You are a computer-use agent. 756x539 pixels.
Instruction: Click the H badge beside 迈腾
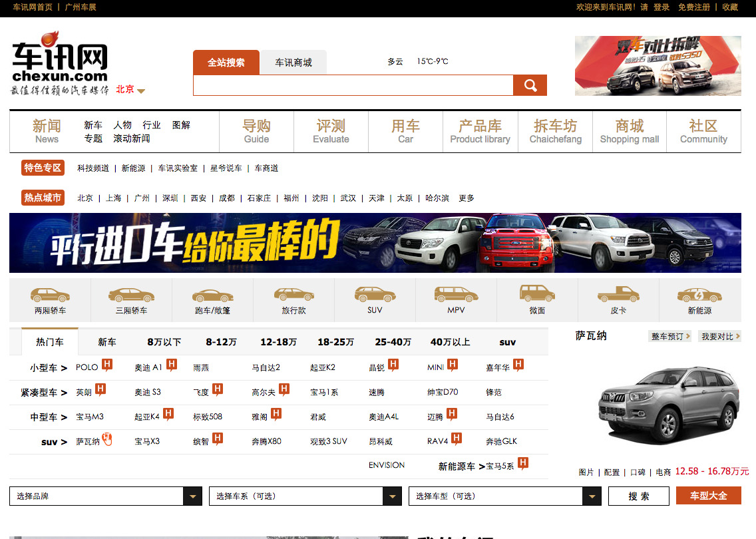[452, 414]
